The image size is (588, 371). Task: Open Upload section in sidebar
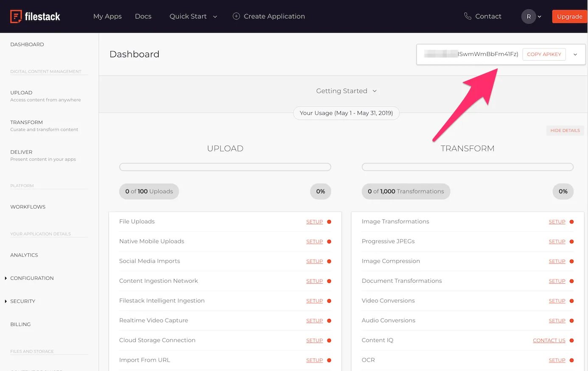(45, 96)
